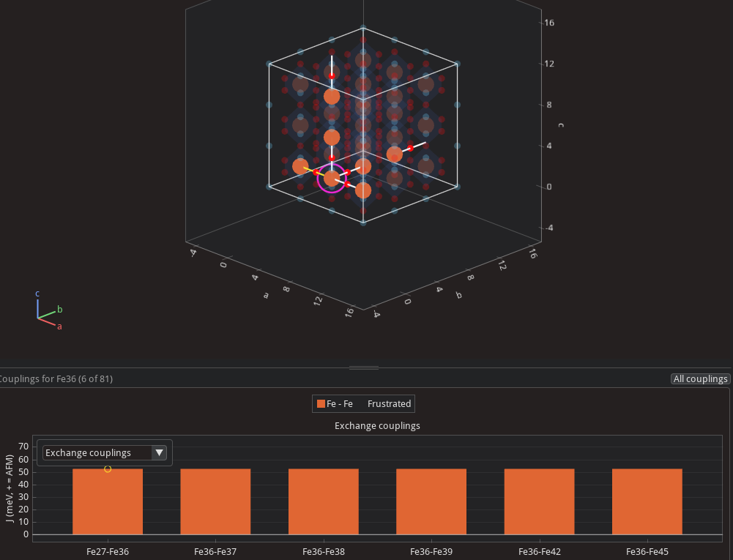Toggle the Fe - Fe legend entry
Viewport: 733px width, 560px height.
click(335, 404)
